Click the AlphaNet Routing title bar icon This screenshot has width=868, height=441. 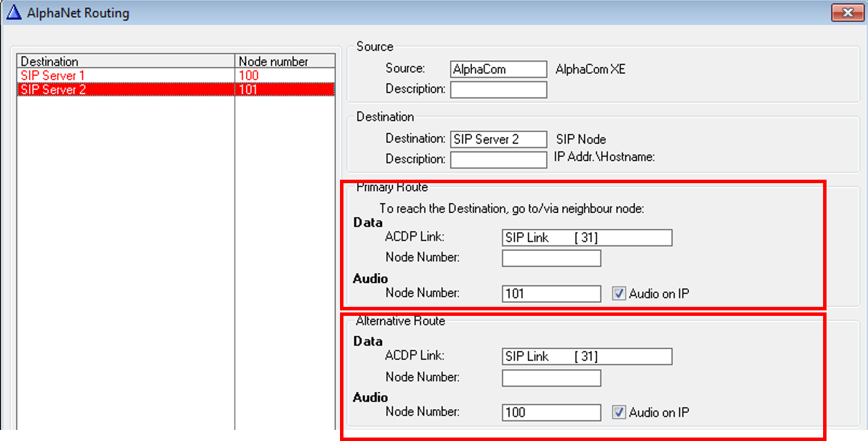(x=13, y=13)
